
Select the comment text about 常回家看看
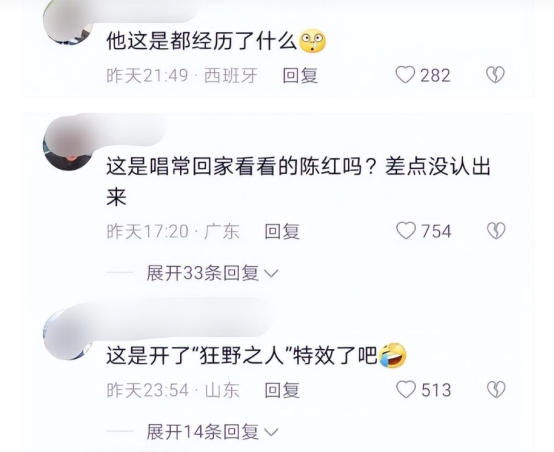click(x=299, y=181)
